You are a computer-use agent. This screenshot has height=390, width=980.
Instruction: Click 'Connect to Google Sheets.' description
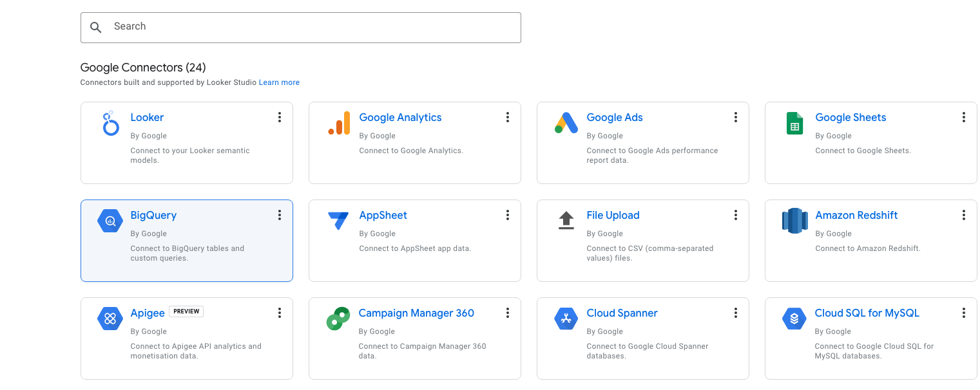[x=863, y=151]
